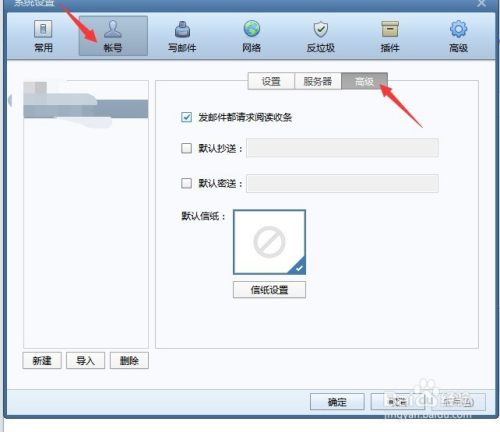Switch to the 服务器 tab
The image size is (500, 432).
pyautogui.click(x=318, y=81)
